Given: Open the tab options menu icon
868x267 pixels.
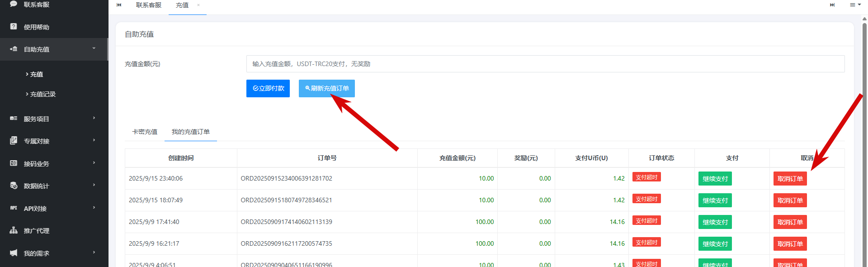Looking at the screenshot, I should (855, 5).
